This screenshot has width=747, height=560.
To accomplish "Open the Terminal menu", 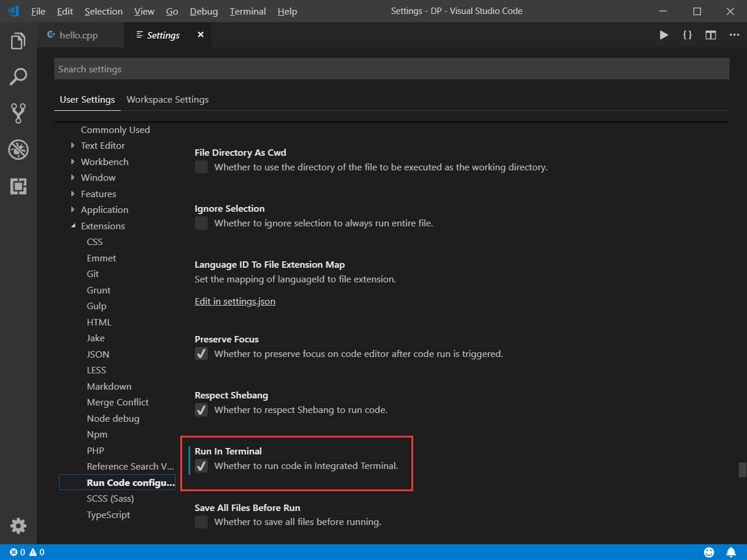I will (247, 11).
